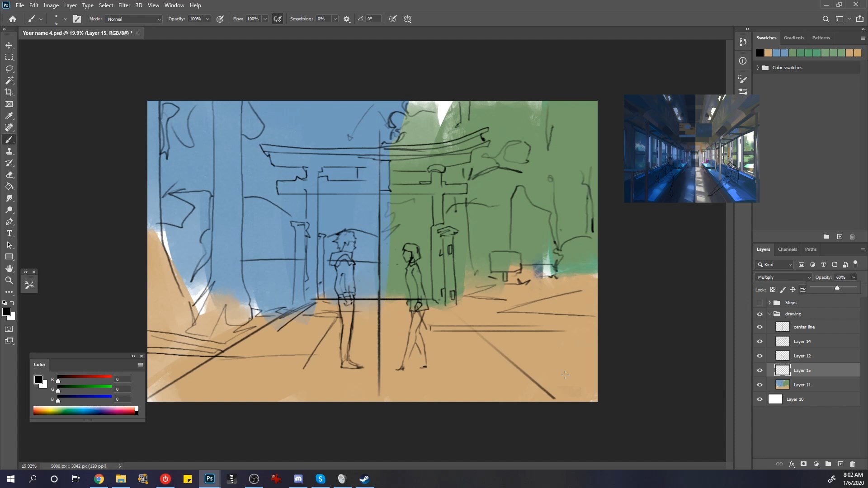The width and height of the screenshot is (868, 488).
Task: Toggle drawing group visibility
Action: pos(759,314)
